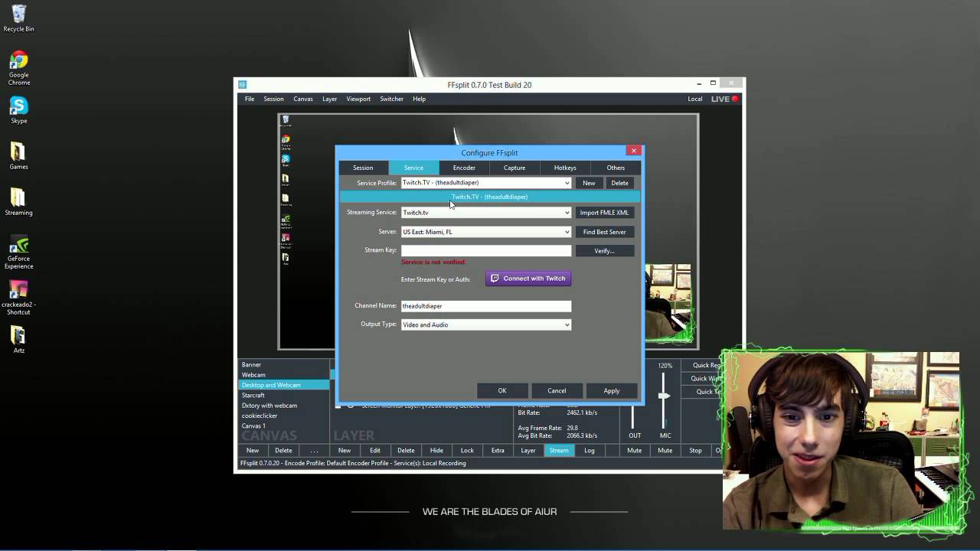Select the Desktop and Webcam canvas
This screenshot has height=551, width=980.
pos(285,385)
